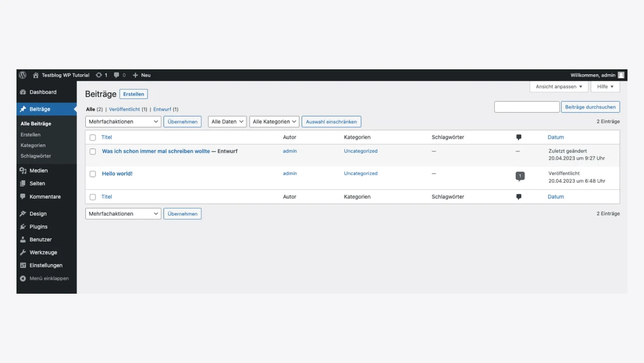Tick the checkbox for Hello world! post
Viewport: 644px width, 363px height.
point(93,174)
